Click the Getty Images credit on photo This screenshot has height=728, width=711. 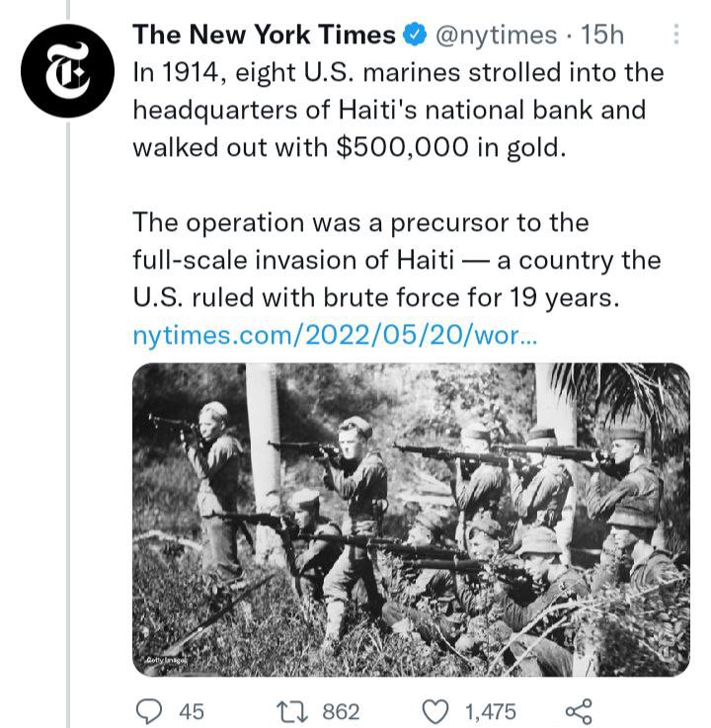(159, 661)
